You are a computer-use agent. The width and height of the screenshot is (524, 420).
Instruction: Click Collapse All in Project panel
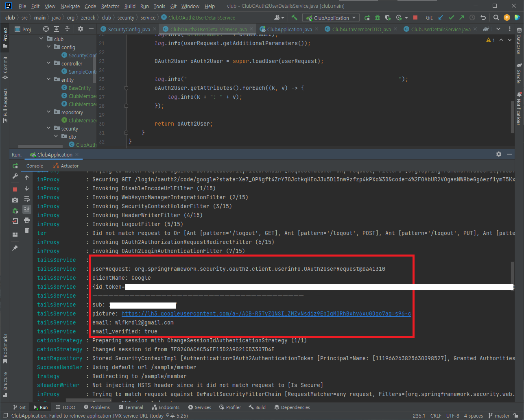pyautogui.click(x=67, y=29)
